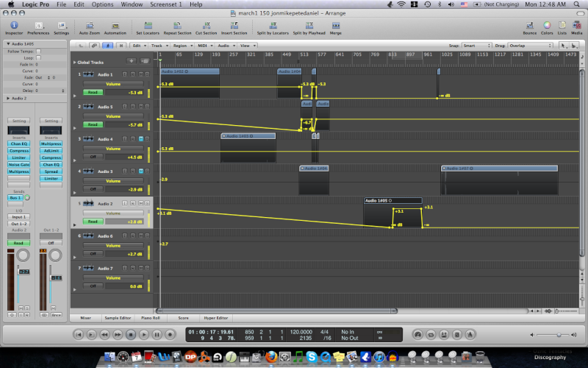Viewport: 588px width, 368px height.
Task: Record-enable the Audio 2 track
Action: (x=133, y=203)
